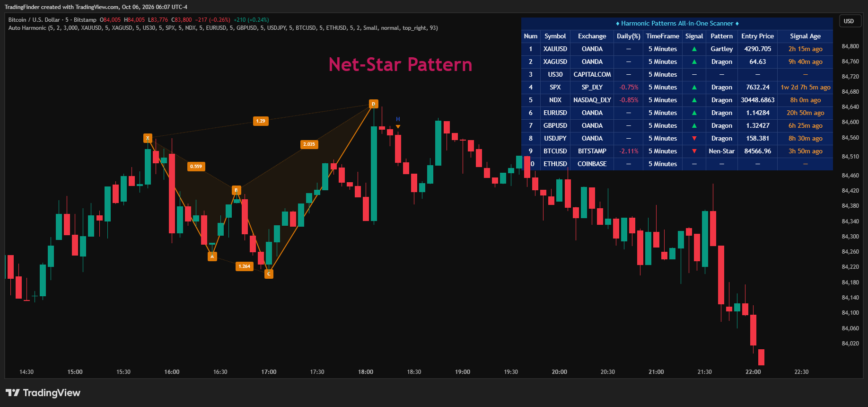Click the Net-Star Pattern heading text
This screenshot has width=868, height=407.
pyautogui.click(x=400, y=65)
